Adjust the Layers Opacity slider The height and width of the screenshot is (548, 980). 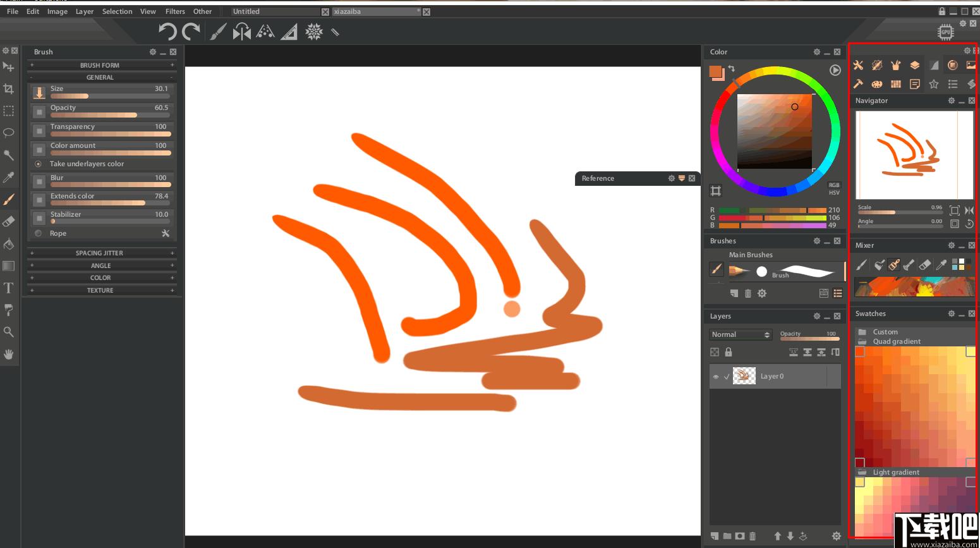(x=809, y=339)
